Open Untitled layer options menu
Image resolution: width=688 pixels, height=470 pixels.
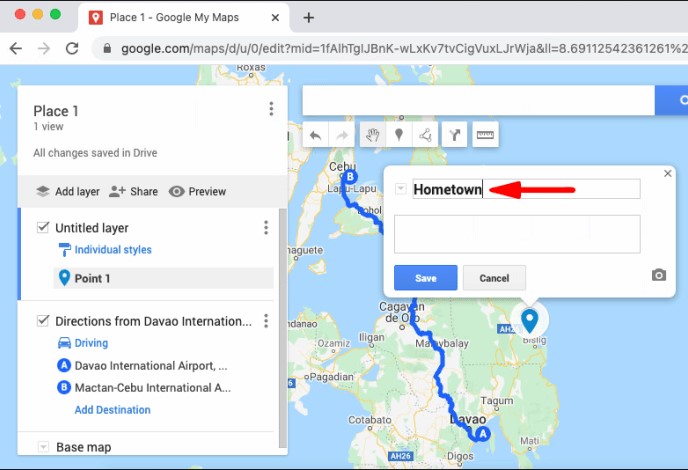266,228
